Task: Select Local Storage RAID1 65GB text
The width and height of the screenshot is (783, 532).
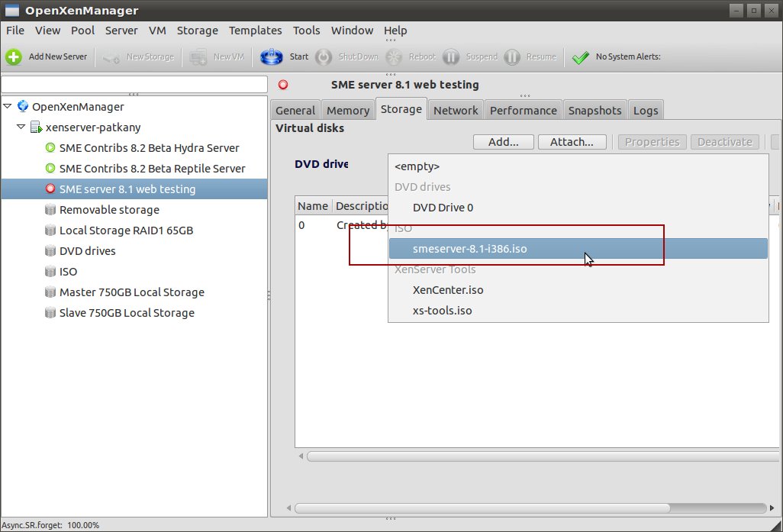Action: pos(126,231)
